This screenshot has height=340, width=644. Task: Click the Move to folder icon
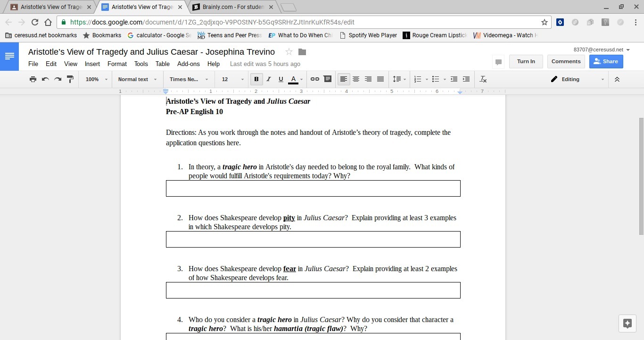click(302, 52)
